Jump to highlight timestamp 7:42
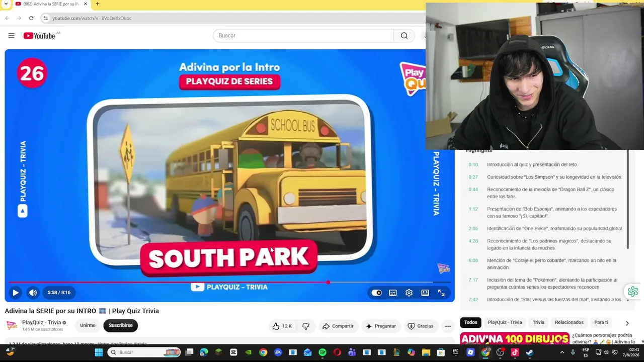 pos(473,300)
